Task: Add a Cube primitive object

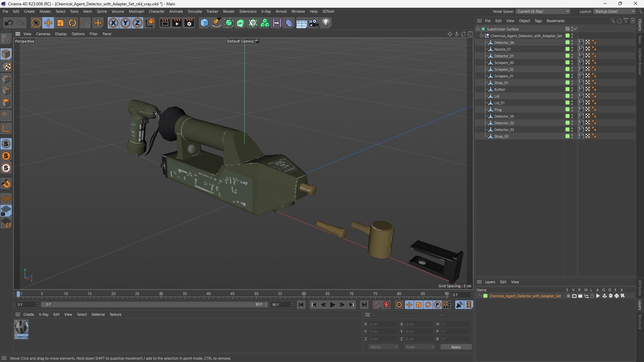Action: click(204, 23)
